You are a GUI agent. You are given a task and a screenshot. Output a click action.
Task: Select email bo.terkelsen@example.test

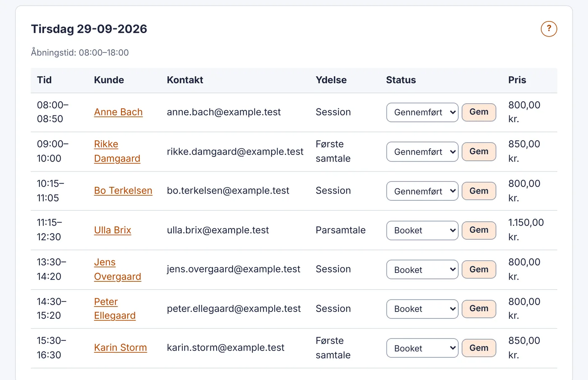coord(228,191)
